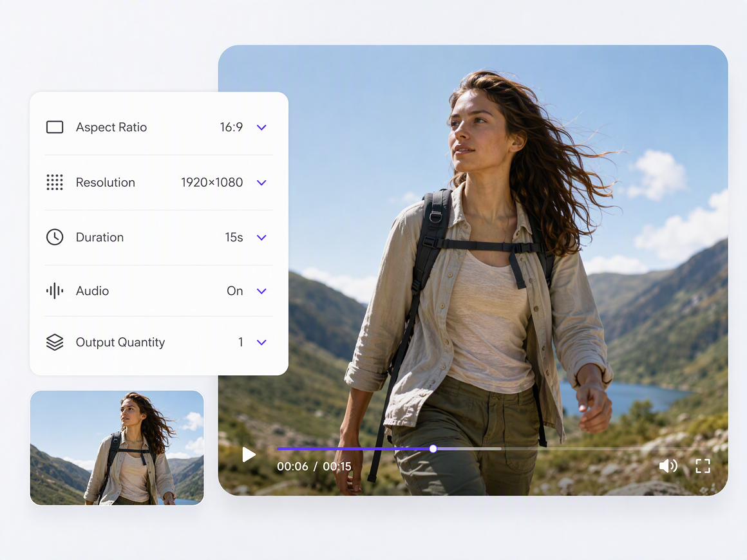Click the 1920×1080 resolution value
The height and width of the screenshot is (560, 747).
point(212,182)
